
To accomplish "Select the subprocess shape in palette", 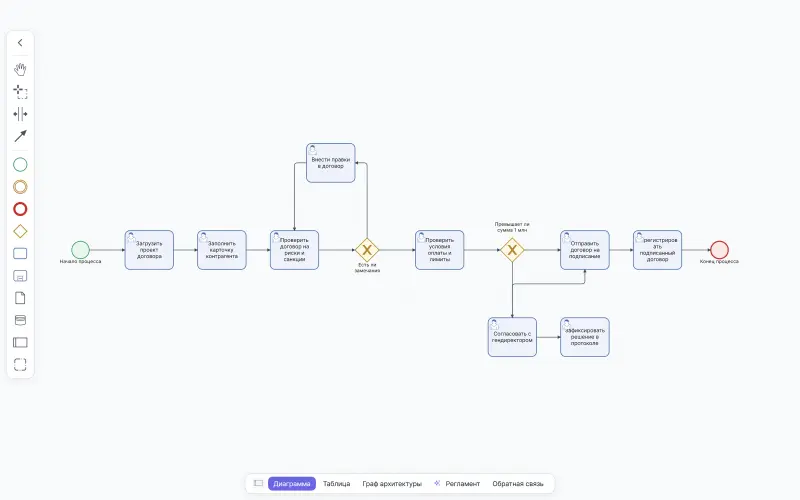I will [20, 276].
